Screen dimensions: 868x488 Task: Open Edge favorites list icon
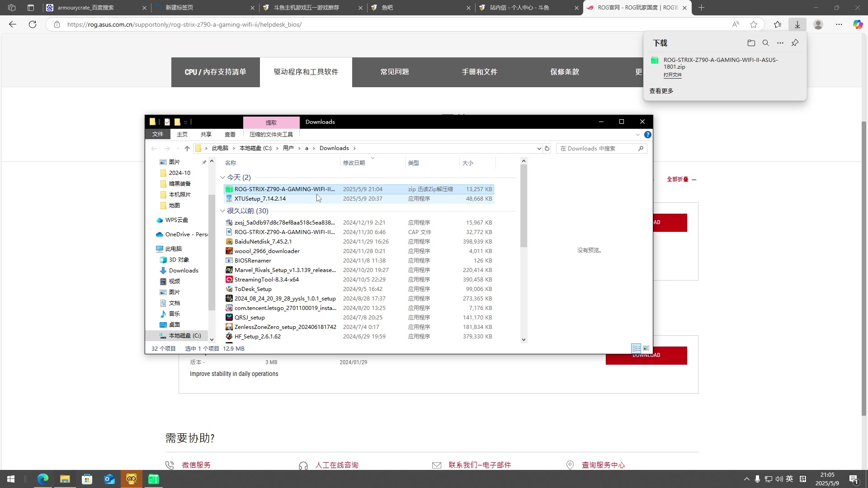pos(778,24)
